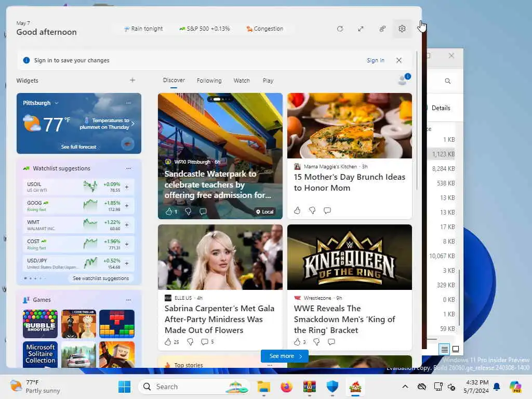Image resolution: width=532 pixels, height=399 pixels.
Task: Open the taskbar weather widget button
Action: 35,387
